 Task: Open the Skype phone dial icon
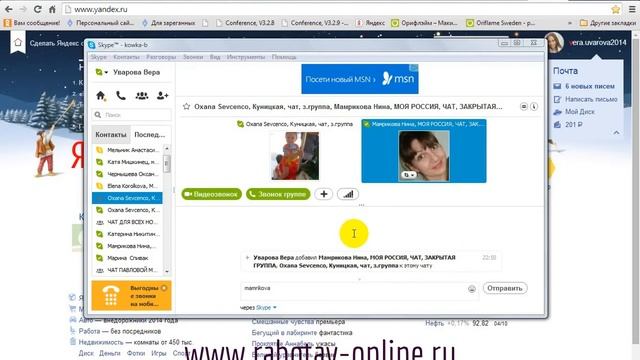click(x=121, y=96)
